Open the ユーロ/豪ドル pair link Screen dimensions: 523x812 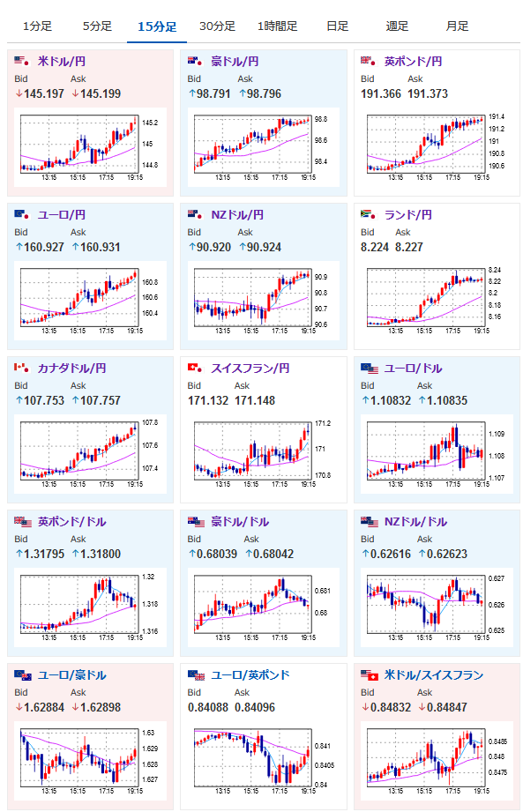[x=72, y=674]
